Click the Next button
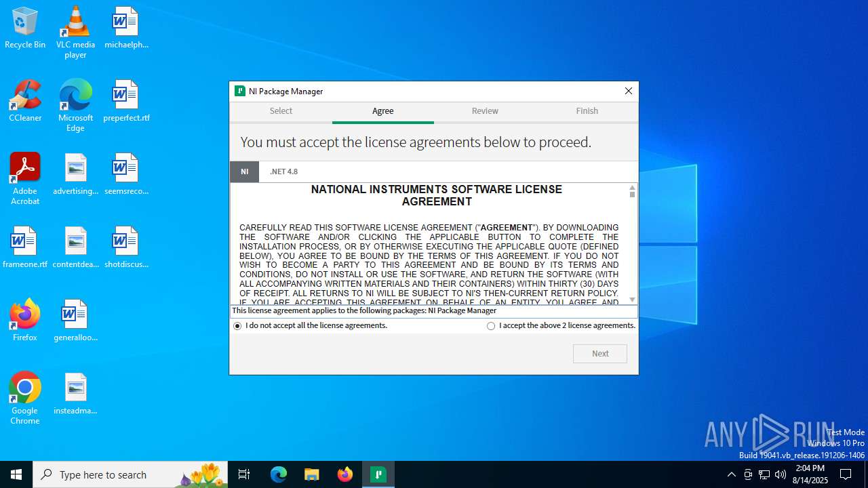 point(600,354)
